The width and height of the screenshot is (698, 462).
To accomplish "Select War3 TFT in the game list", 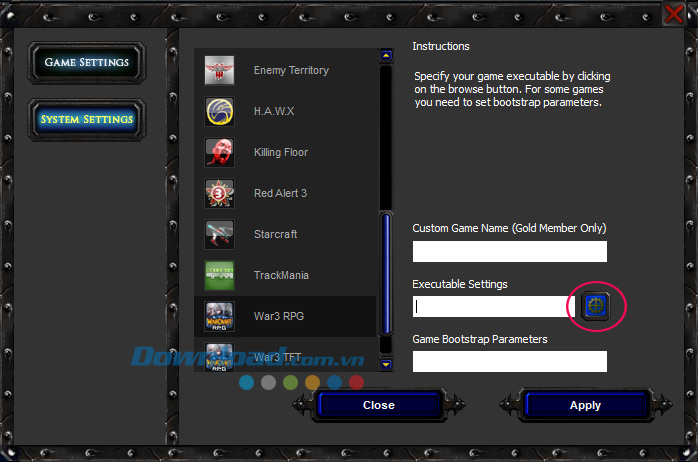I will [x=285, y=355].
